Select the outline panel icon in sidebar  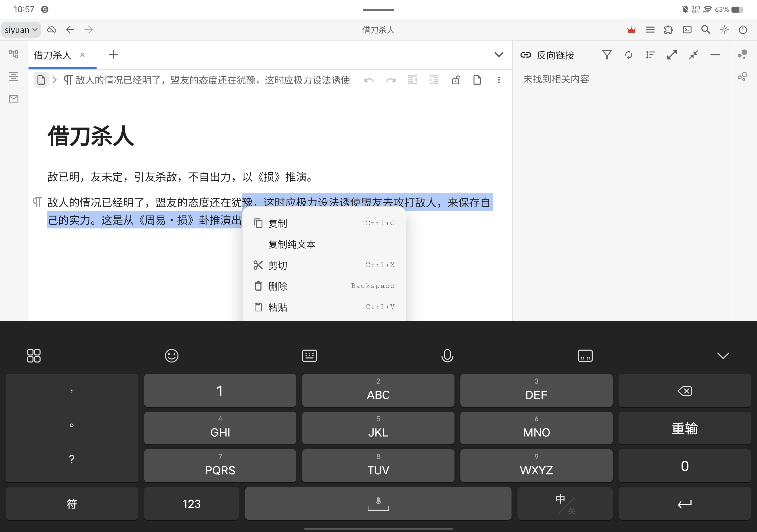tap(14, 77)
